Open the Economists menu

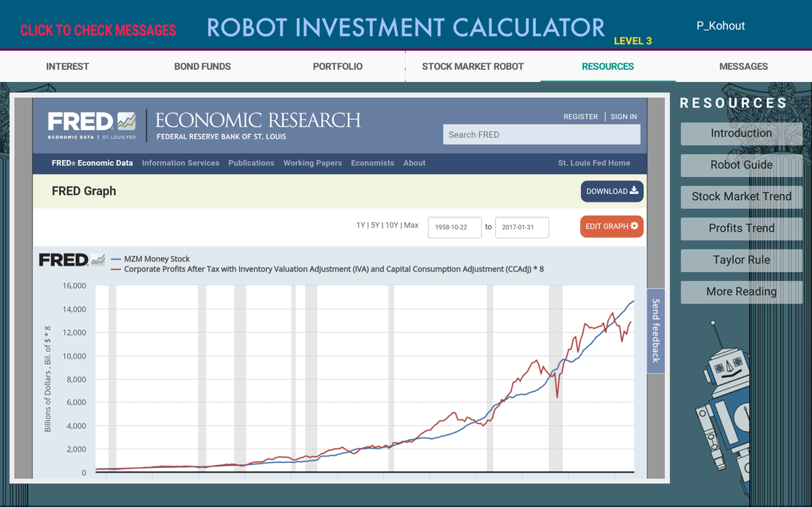[x=373, y=162]
